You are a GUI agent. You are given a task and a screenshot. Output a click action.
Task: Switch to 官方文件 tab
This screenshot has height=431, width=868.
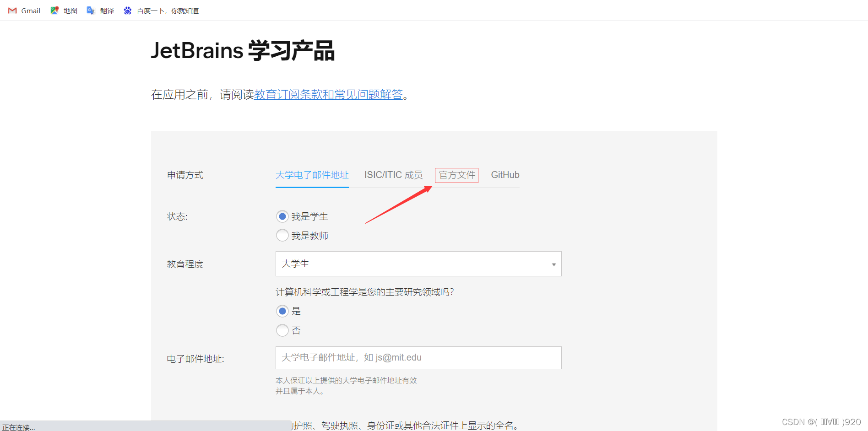(x=457, y=175)
